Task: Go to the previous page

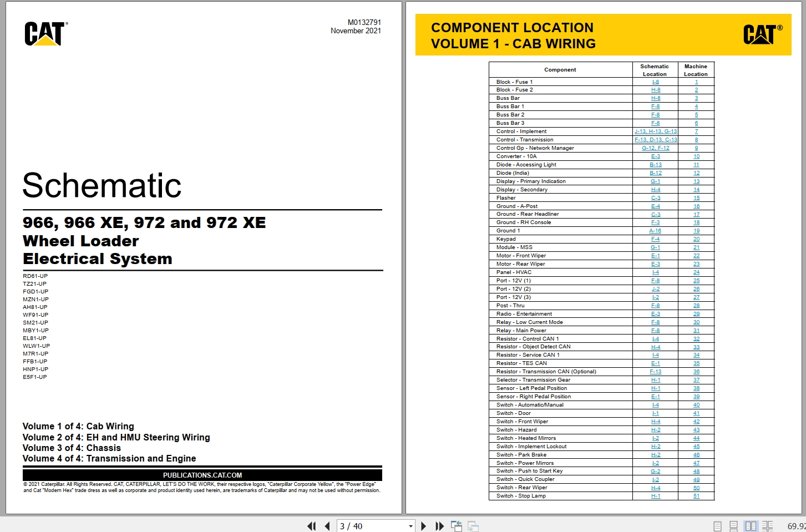Action: (x=327, y=526)
